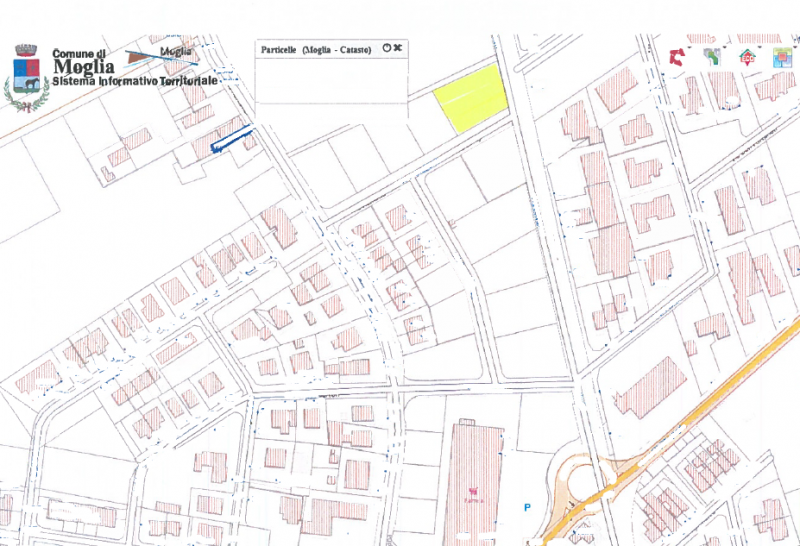Screen dimensions: 800x546
Task: Close the Particelle (Moglia - Catasto) panel
Action: point(398,48)
